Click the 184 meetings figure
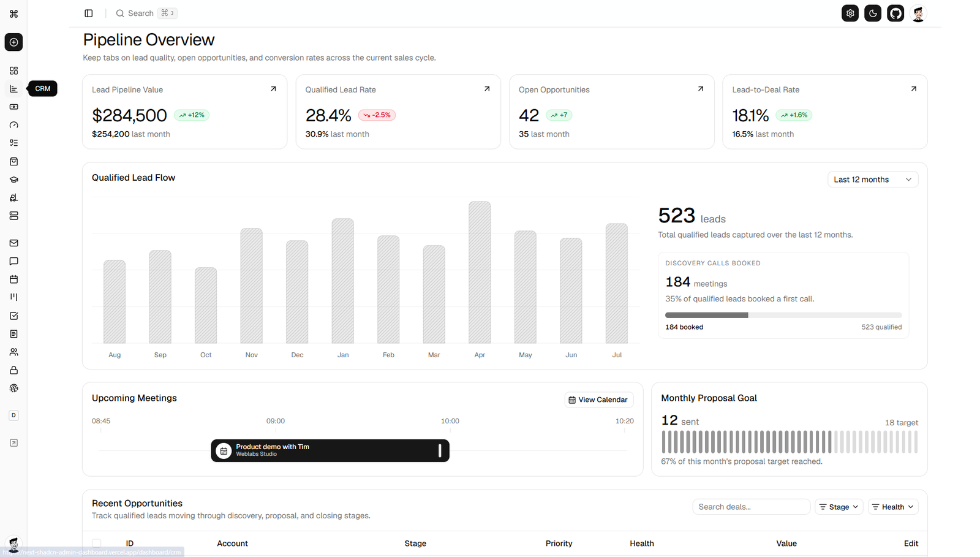 pos(696,282)
